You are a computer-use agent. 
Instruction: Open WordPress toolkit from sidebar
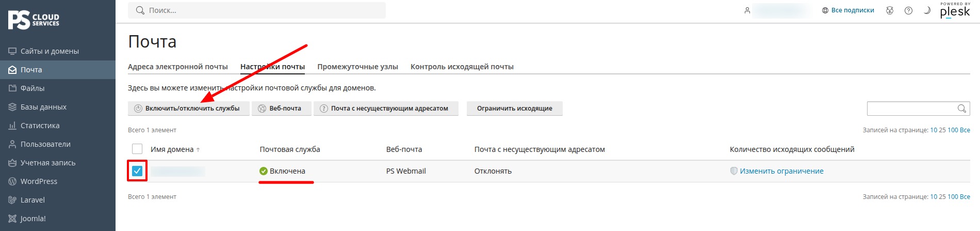39,181
